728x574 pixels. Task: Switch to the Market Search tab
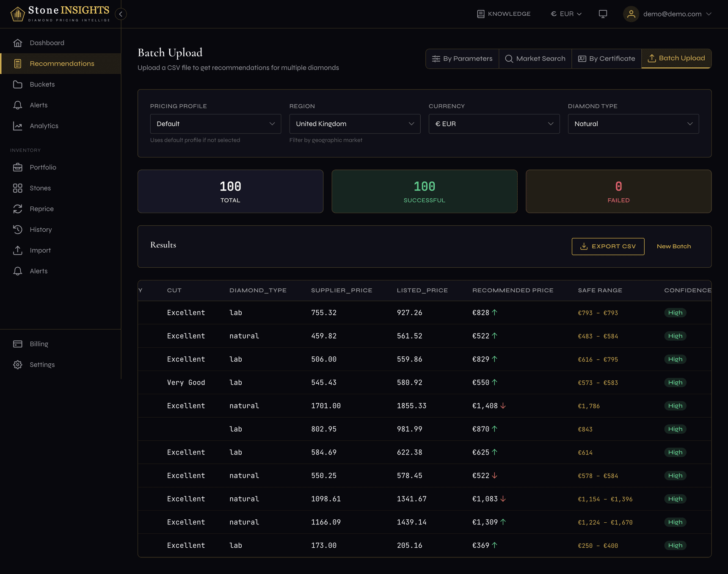535,58
